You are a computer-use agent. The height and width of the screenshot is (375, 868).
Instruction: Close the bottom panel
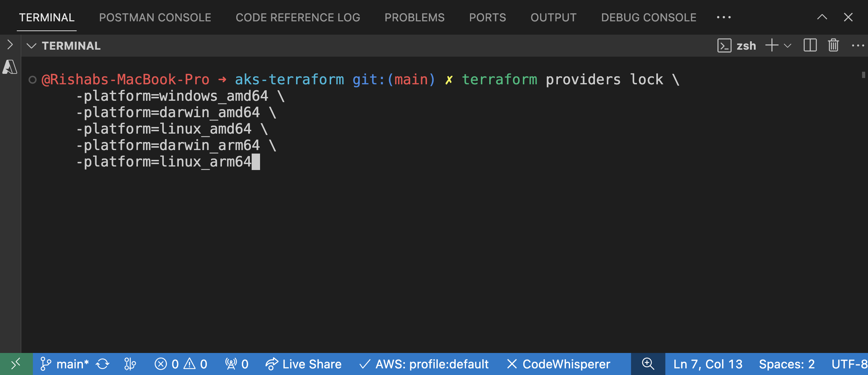(848, 17)
